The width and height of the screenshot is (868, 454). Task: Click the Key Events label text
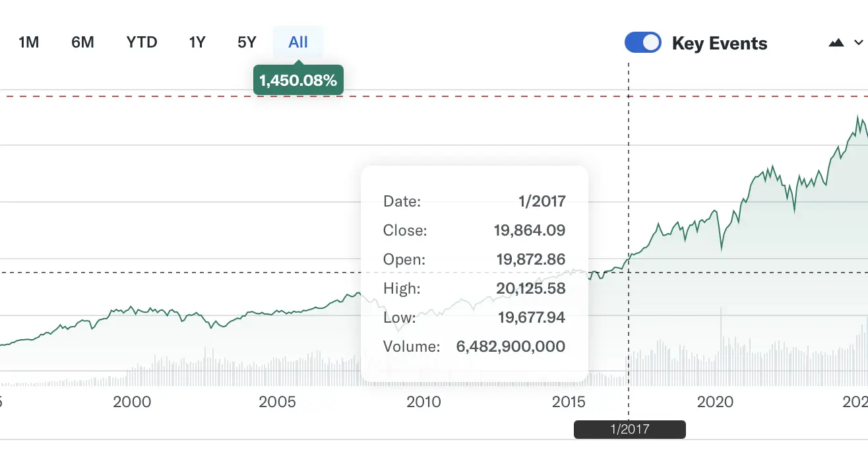(719, 44)
